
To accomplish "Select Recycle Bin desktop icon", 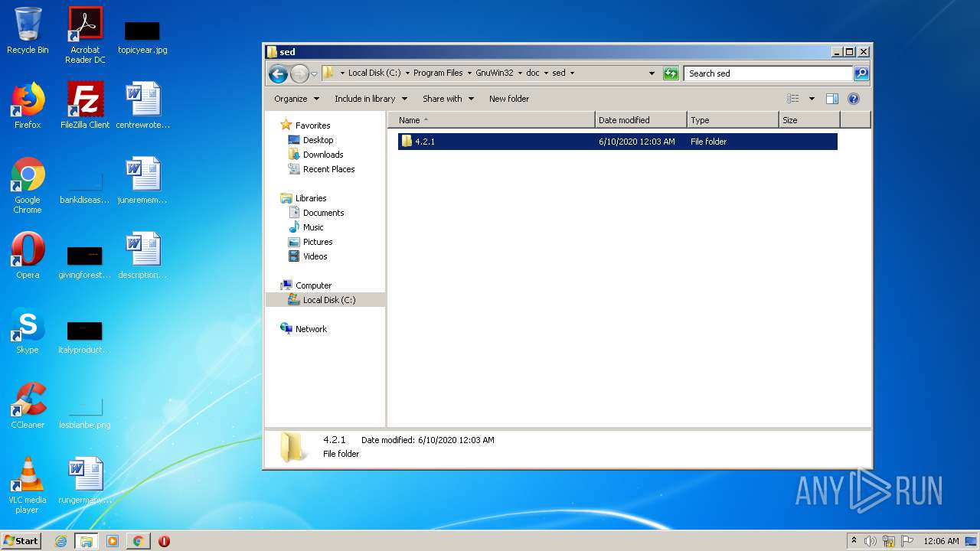I will tap(28, 31).
